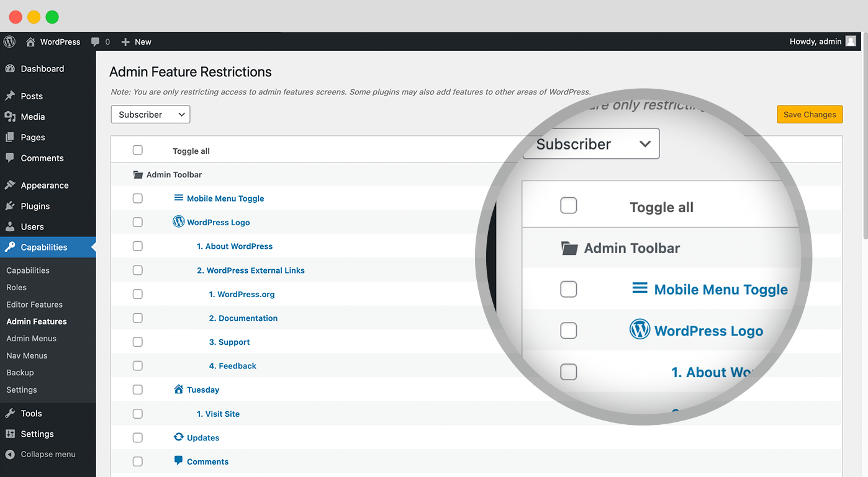
Task: Click the Admin Toolbar folder icon
Action: pos(138,174)
